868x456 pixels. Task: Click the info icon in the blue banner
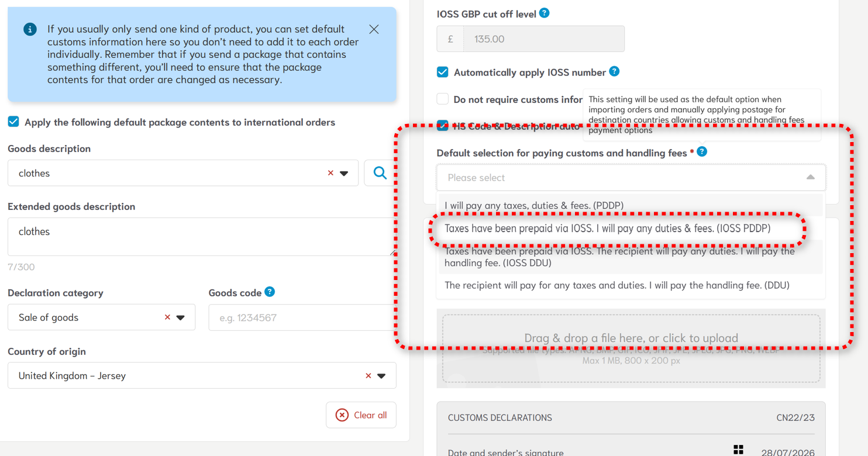30,29
